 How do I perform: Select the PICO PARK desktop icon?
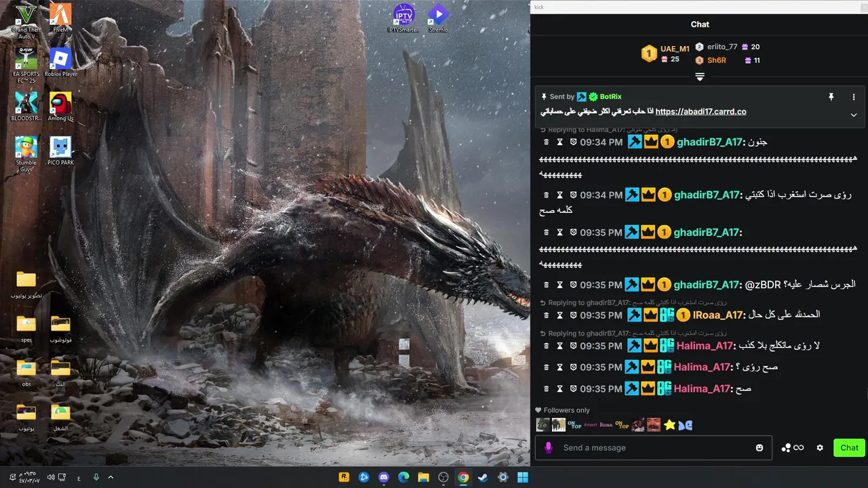(x=60, y=151)
